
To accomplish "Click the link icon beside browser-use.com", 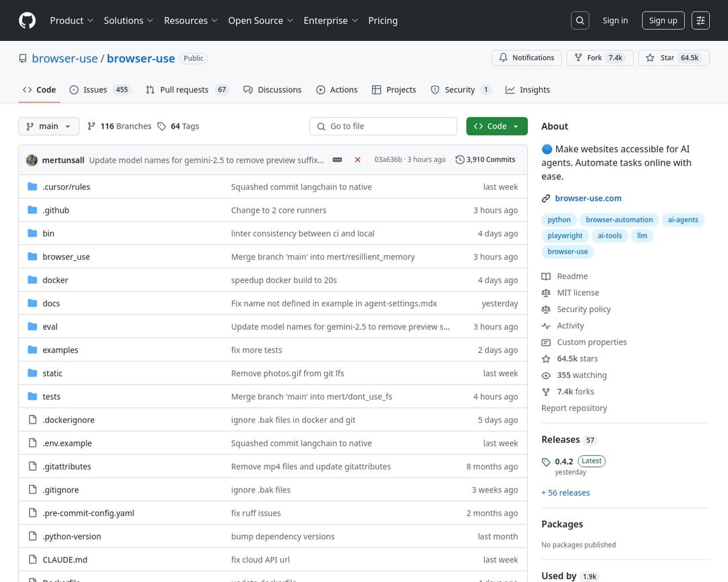I will pos(546,198).
